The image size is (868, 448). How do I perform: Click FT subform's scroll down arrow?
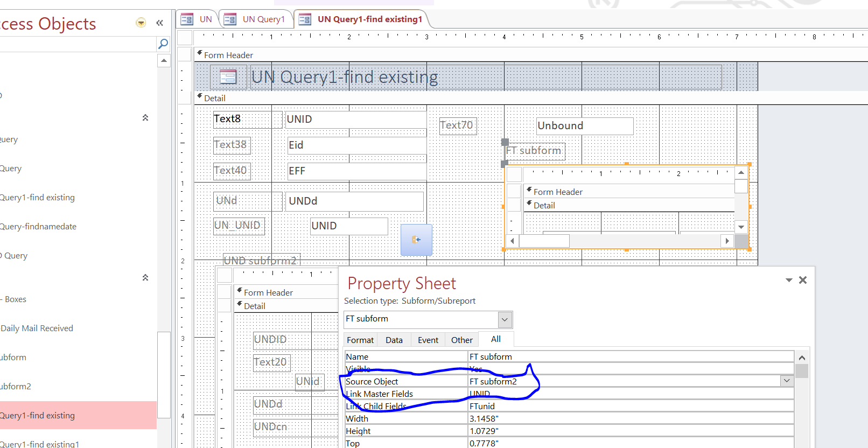pyautogui.click(x=741, y=227)
